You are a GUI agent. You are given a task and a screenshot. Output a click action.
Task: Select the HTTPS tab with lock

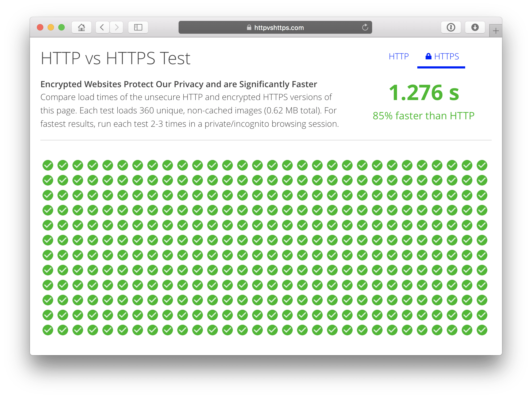442,56
